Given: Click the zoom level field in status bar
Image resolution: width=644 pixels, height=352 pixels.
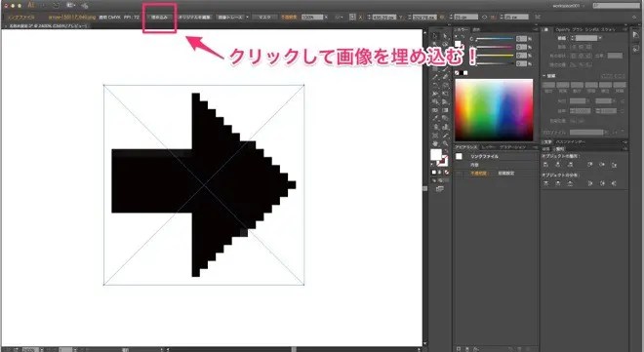Looking at the screenshot, I should 30,349.
